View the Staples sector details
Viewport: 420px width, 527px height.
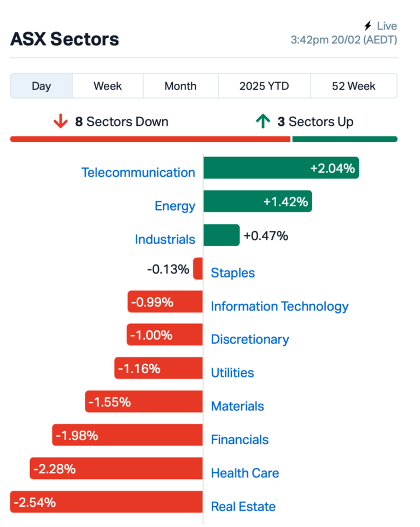[232, 273]
